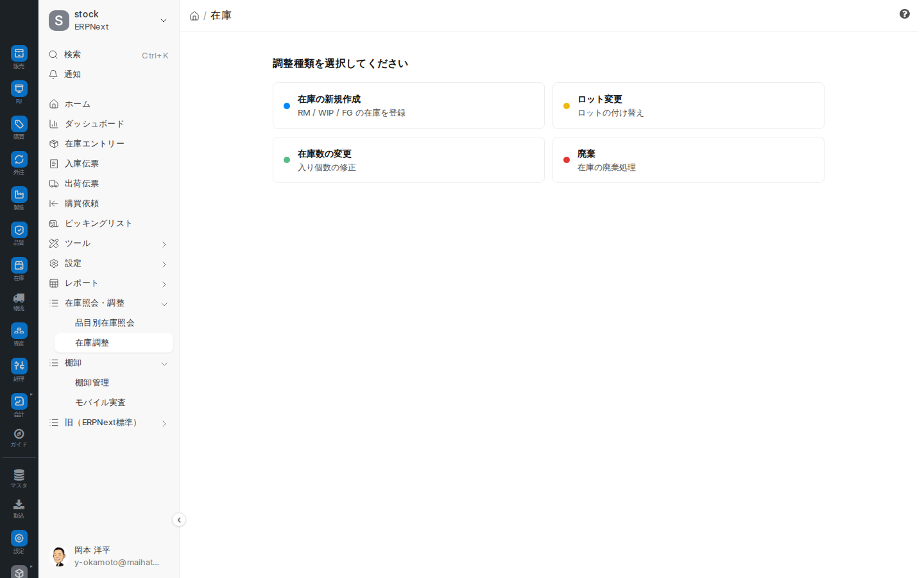This screenshot has height=578, width=924.
Task: Choose the 廃棄 card
Action: [689, 160]
